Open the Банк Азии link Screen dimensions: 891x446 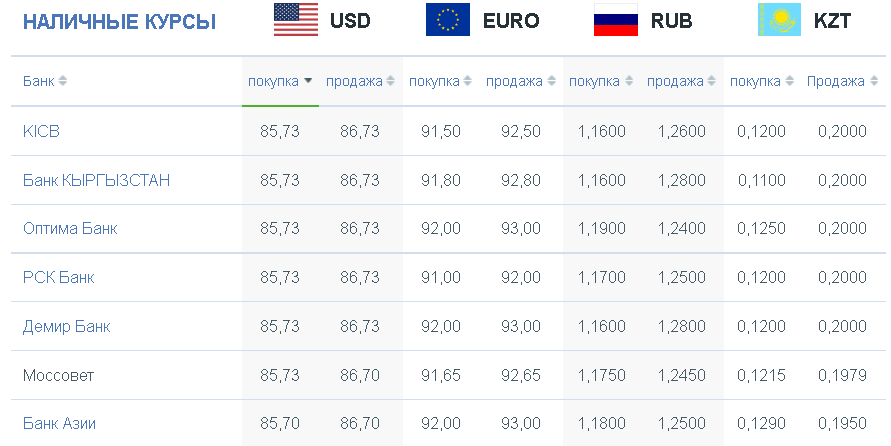point(59,423)
